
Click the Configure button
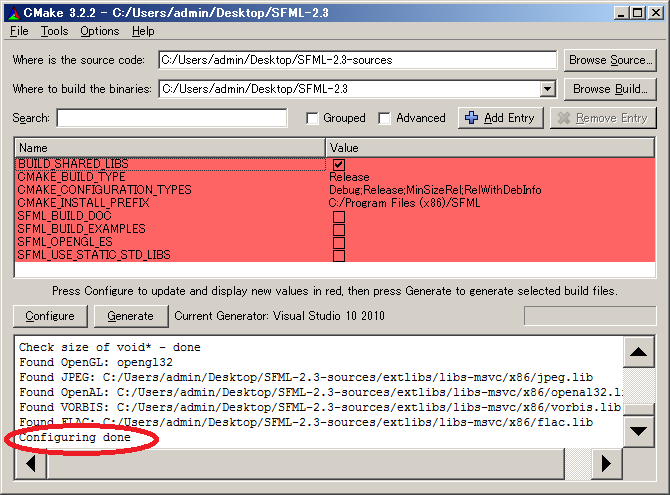(50, 316)
